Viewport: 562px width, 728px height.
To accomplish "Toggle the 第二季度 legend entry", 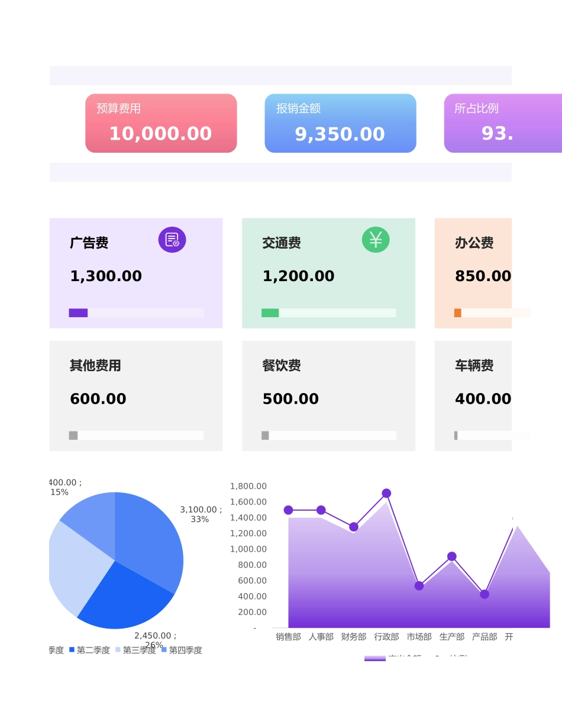I will pos(92,650).
